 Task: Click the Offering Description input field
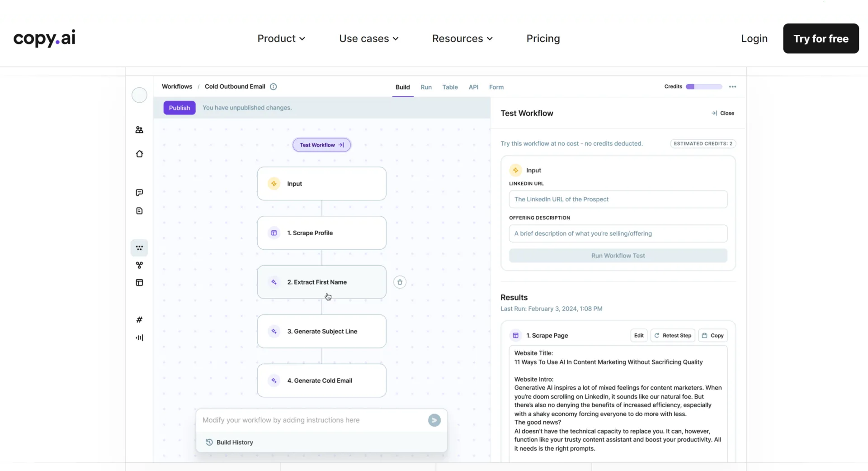[618, 233]
